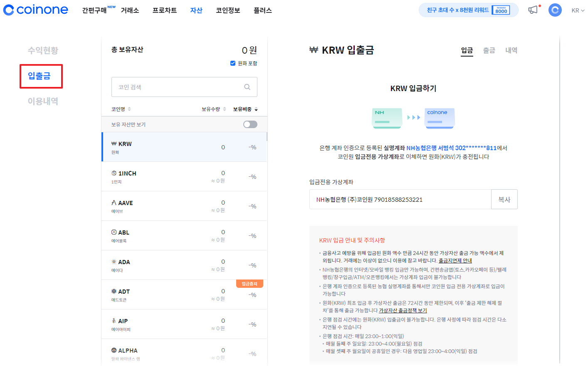Click the 복사 copy button
The image size is (588, 366).
504,199
